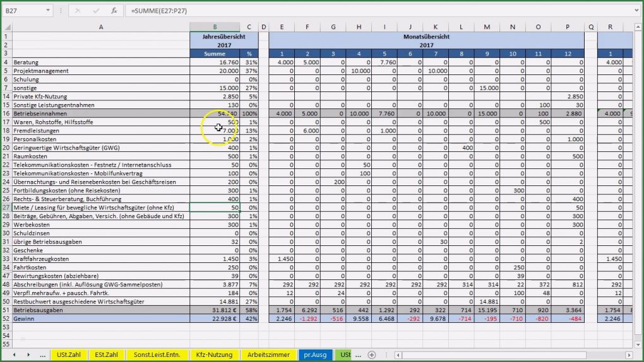Click the horizontal scrollbar right arrow
The width and height of the screenshot is (644, 362).
coord(638,355)
